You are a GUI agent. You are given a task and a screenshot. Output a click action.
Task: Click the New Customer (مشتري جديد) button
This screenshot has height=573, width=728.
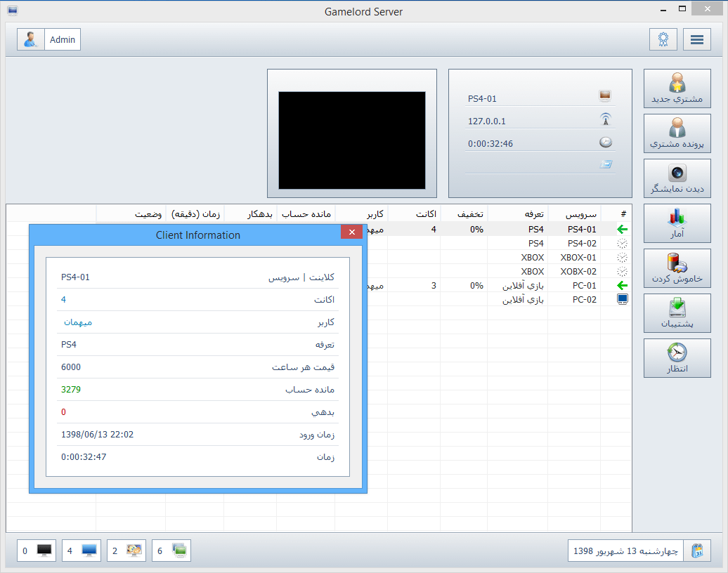tap(677, 88)
